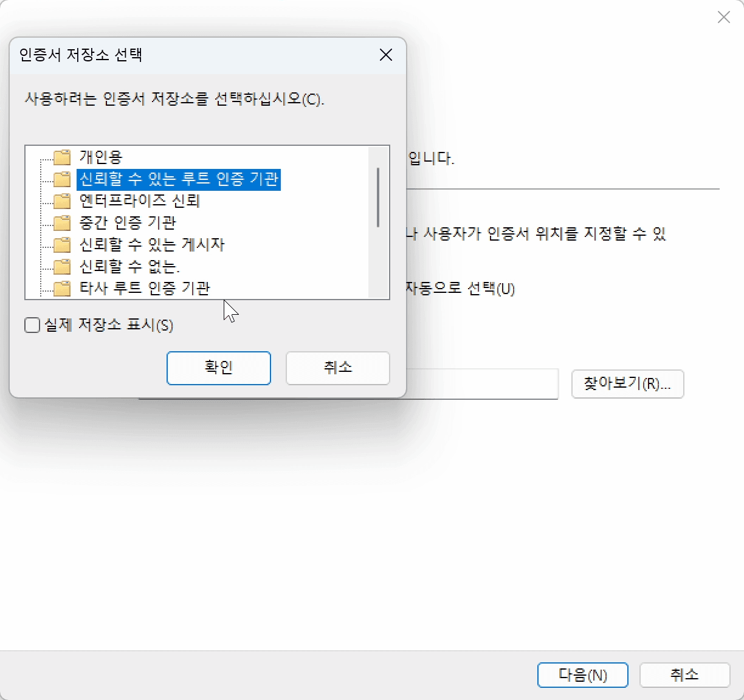Click the 다음(N) button at bottom right
This screenshot has height=700, width=744.
(582, 675)
